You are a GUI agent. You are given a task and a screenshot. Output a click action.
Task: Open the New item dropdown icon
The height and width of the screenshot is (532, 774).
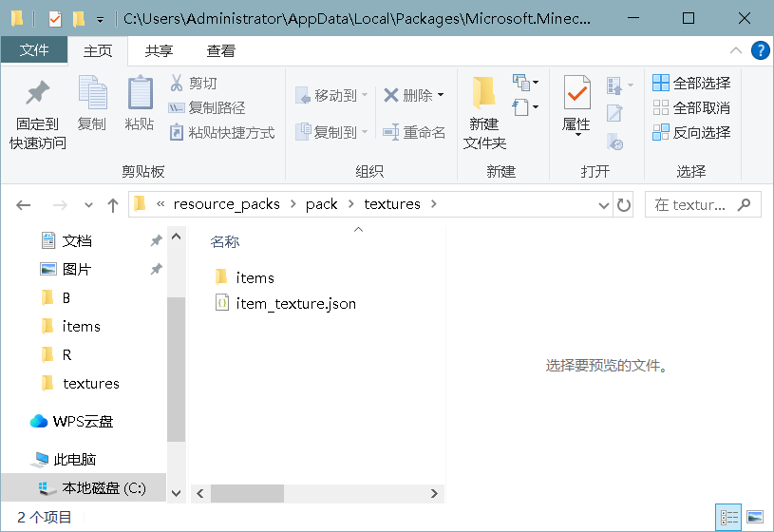525,82
